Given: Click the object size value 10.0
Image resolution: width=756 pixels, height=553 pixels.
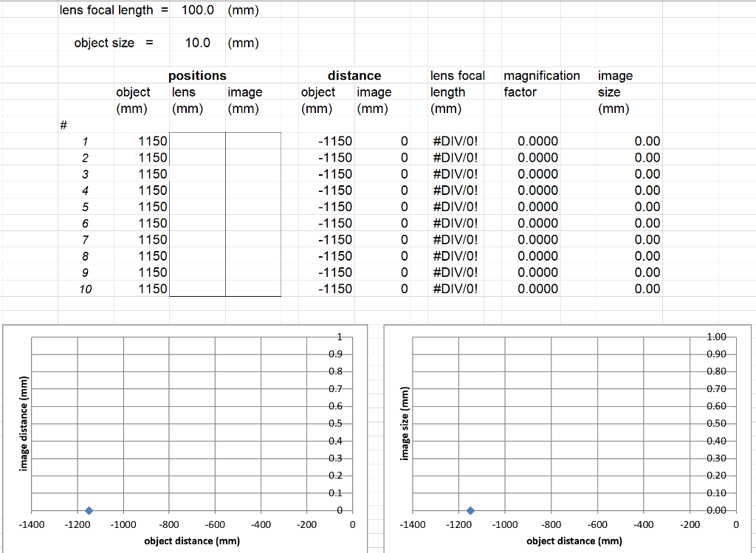Looking at the screenshot, I should [x=196, y=43].
